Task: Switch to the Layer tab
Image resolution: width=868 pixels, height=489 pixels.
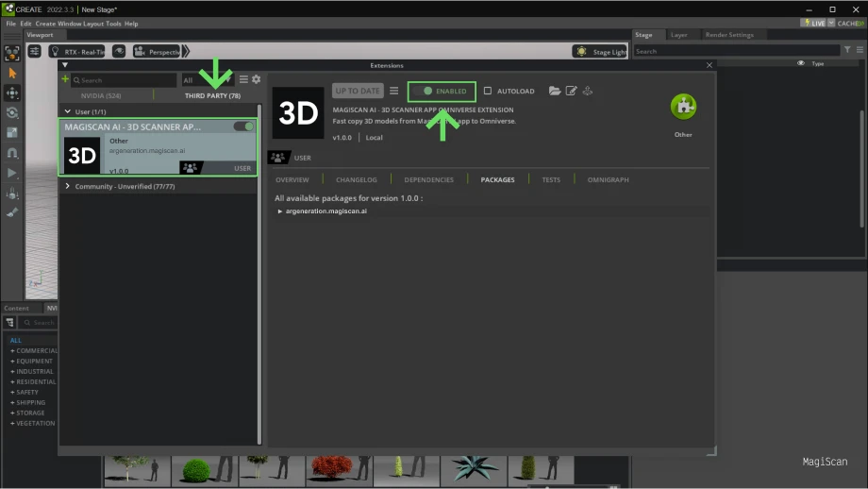Action: [678, 35]
